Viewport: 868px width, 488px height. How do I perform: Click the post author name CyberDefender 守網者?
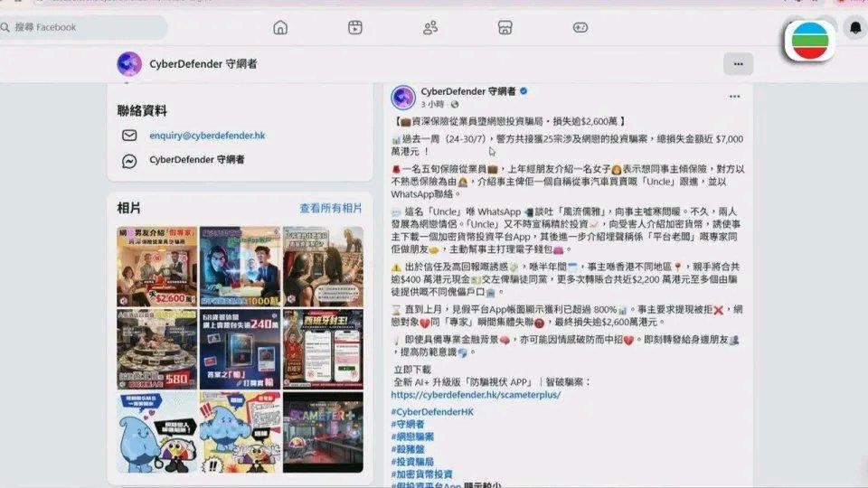point(467,91)
